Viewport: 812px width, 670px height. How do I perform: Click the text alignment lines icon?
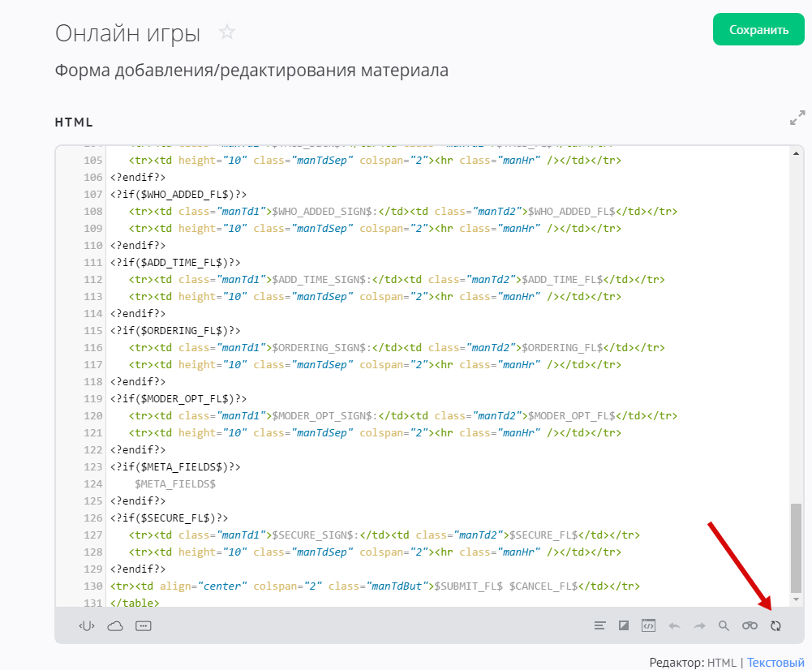click(600, 625)
